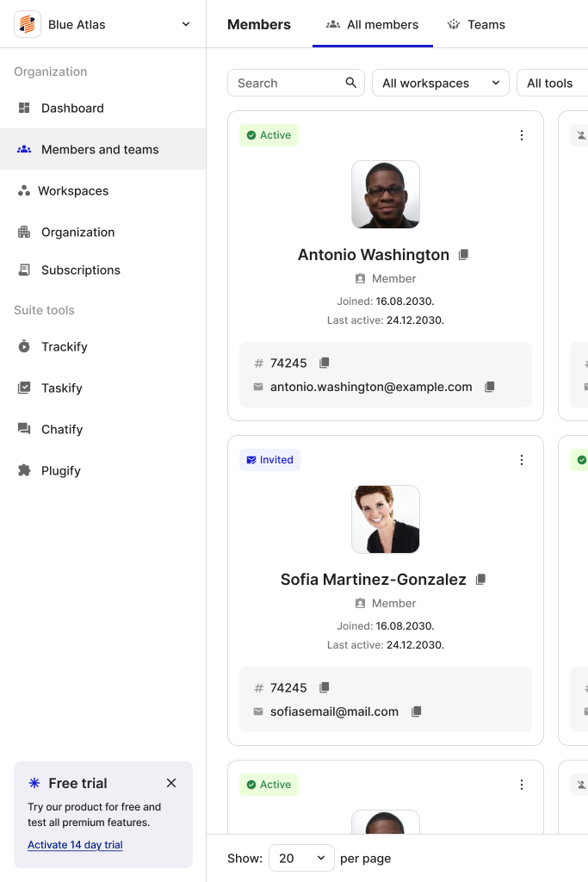Dismiss the Free trial banner
This screenshot has height=882, width=588.
pos(171,783)
